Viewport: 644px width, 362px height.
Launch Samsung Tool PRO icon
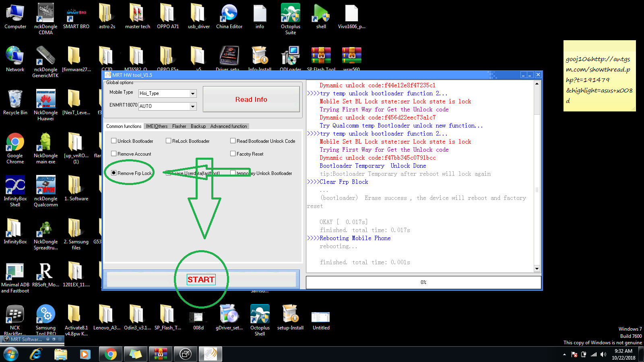click(45, 320)
